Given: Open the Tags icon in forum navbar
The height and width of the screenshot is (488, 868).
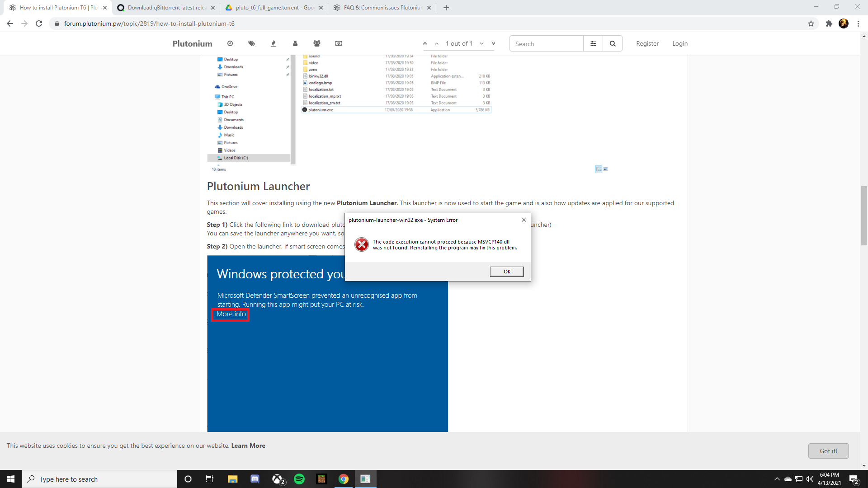Looking at the screenshot, I should point(252,43).
